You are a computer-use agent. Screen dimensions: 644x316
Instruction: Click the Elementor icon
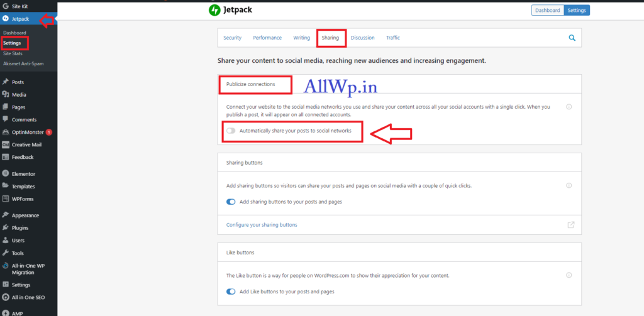click(6, 173)
